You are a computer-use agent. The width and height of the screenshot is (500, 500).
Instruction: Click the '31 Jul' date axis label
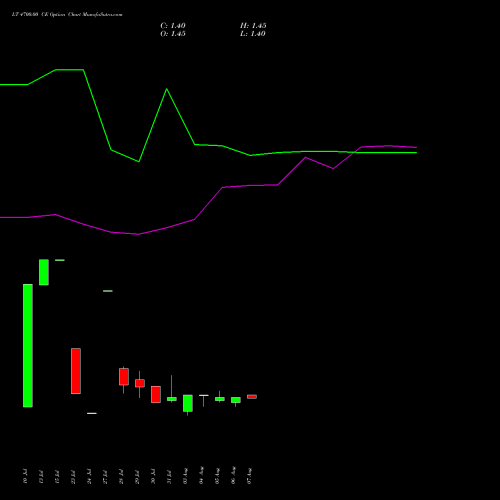(169, 476)
